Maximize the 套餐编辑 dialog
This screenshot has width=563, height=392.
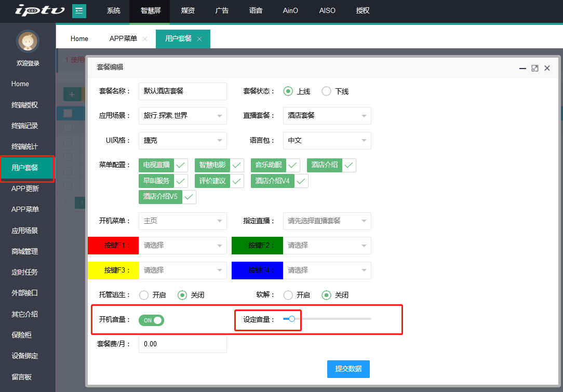point(535,68)
